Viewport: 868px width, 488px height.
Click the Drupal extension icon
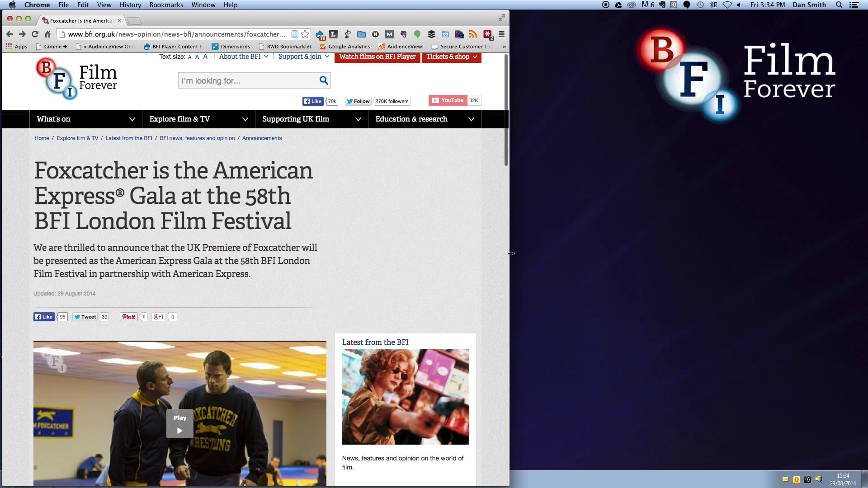coord(320,34)
